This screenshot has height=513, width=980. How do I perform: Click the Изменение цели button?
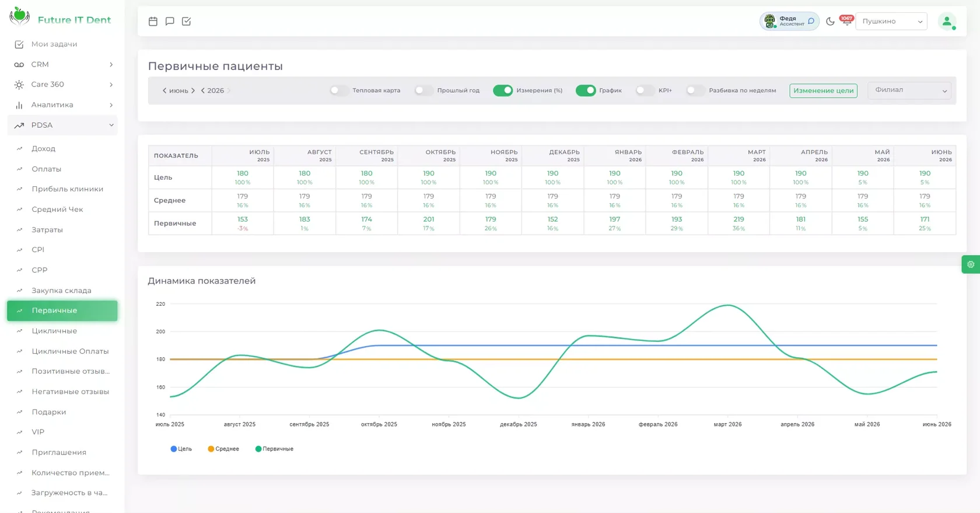(x=823, y=90)
